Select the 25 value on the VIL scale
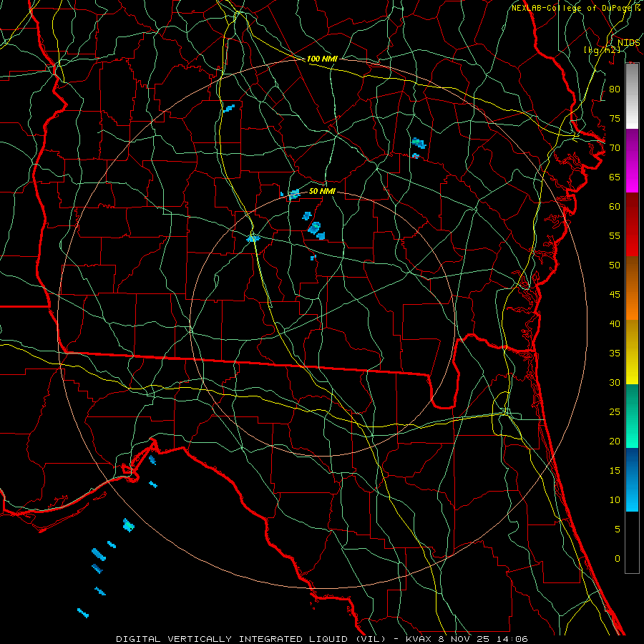The image size is (644, 644). pos(615,412)
